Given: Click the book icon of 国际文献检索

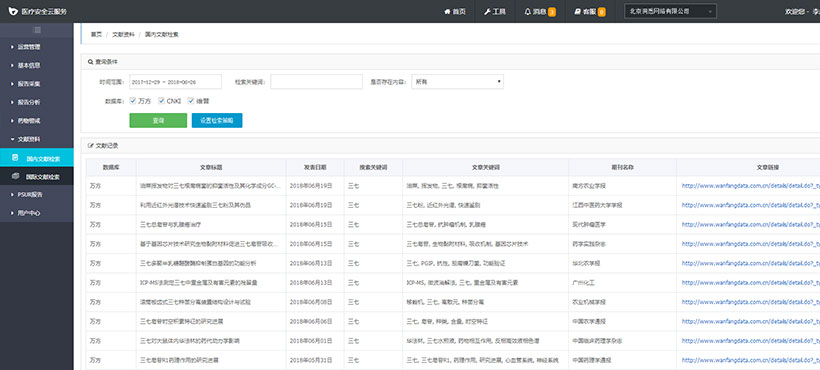Looking at the screenshot, I should click(x=15, y=176).
